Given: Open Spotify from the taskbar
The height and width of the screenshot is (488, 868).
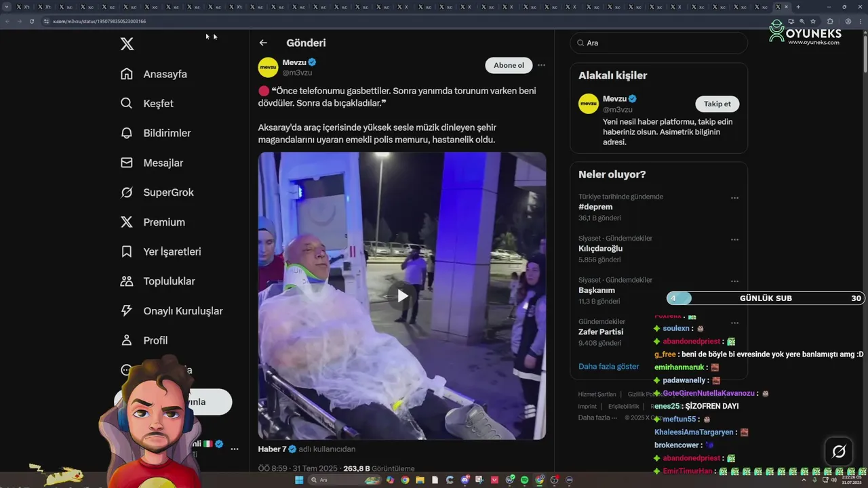Looking at the screenshot, I should tap(524, 480).
